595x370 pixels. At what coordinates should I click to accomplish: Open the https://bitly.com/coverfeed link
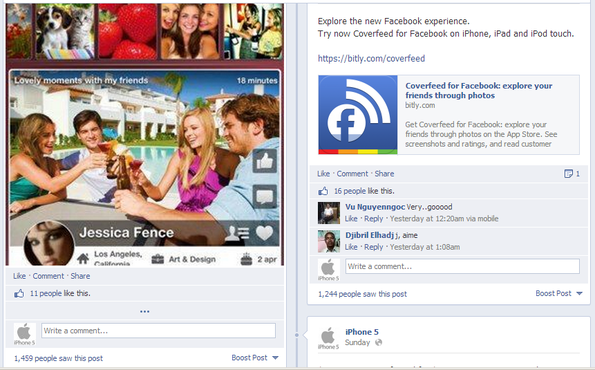371,58
